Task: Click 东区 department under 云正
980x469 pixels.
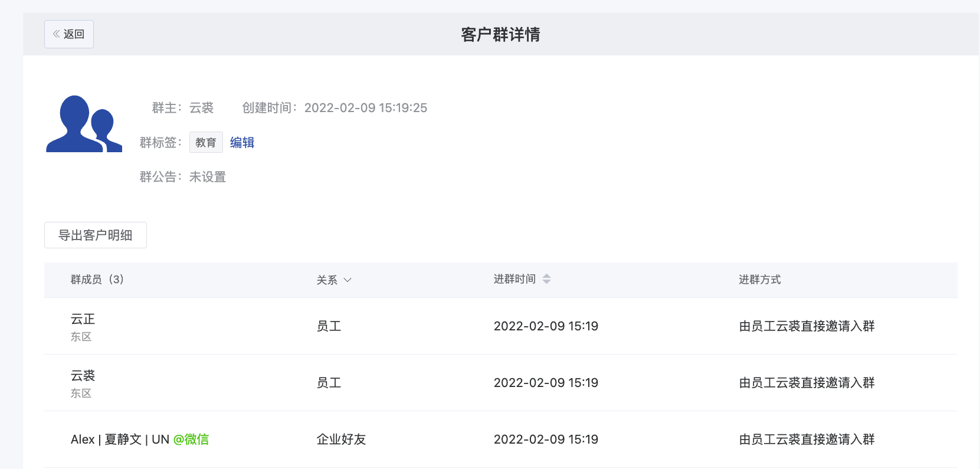Action: coord(81,337)
